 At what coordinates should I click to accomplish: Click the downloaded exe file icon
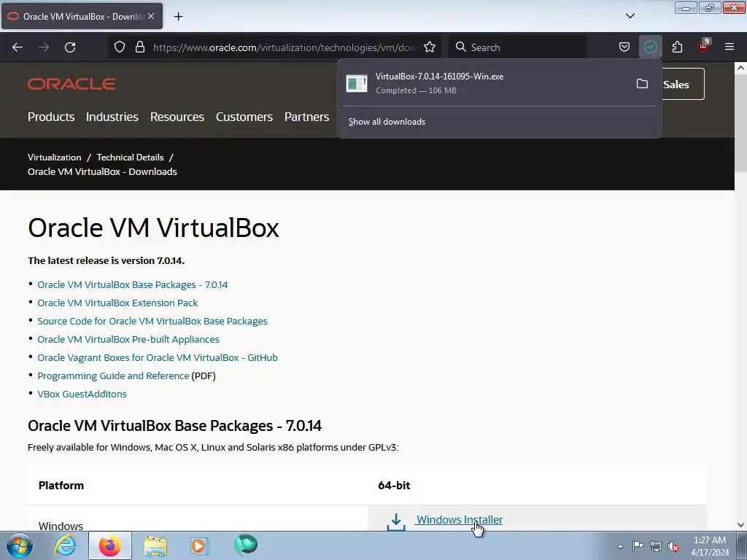pyautogui.click(x=356, y=84)
